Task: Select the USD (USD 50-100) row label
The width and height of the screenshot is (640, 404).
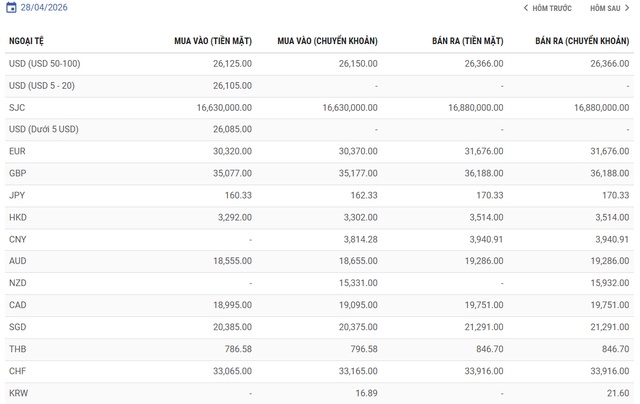Action: (x=45, y=63)
